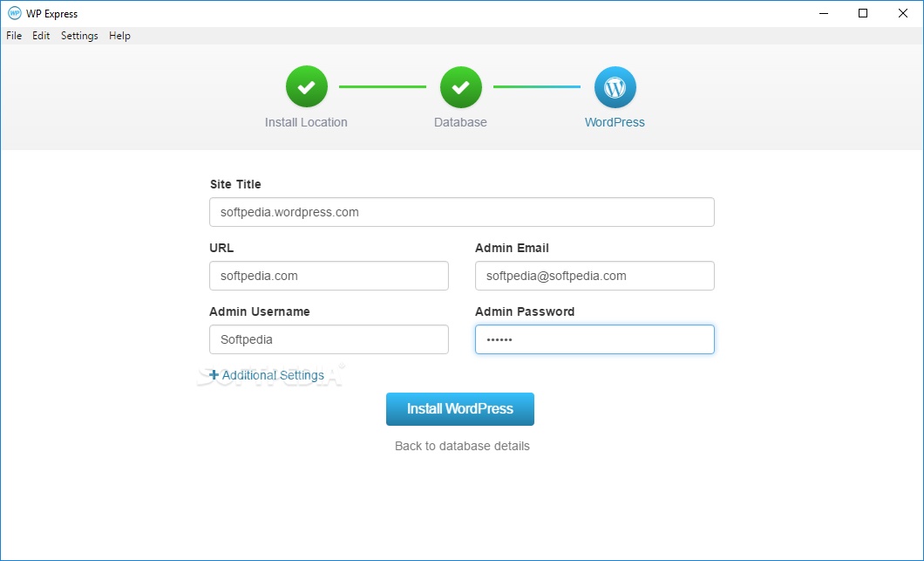Image resolution: width=924 pixels, height=561 pixels.
Task: Select the Admin Email input field
Action: click(x=594, y=276)
